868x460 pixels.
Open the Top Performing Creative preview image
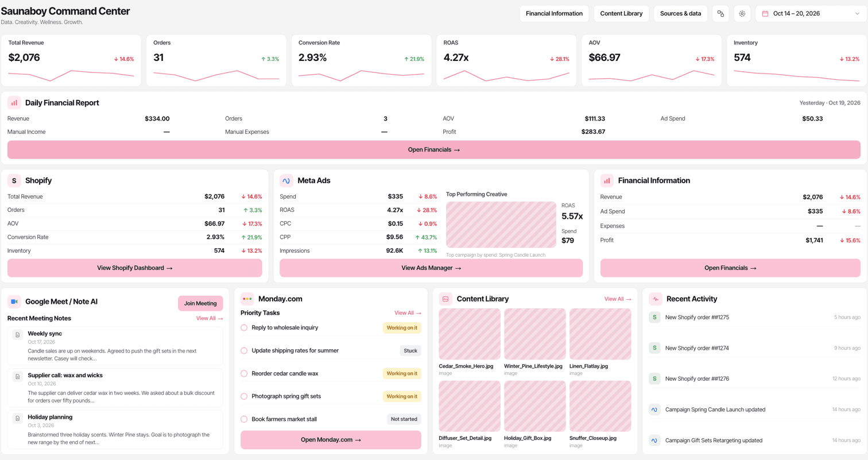pyautogui.click(x=501, y=225)
